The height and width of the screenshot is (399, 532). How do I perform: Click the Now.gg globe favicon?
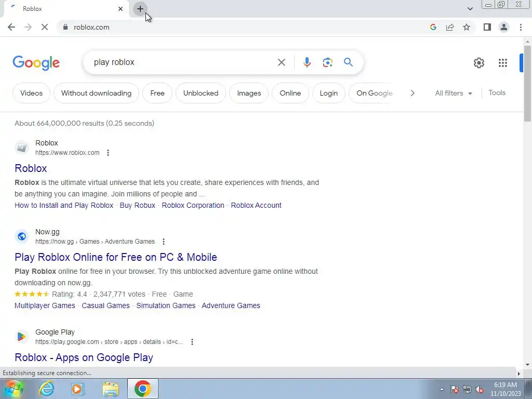(x=22, y=236)
